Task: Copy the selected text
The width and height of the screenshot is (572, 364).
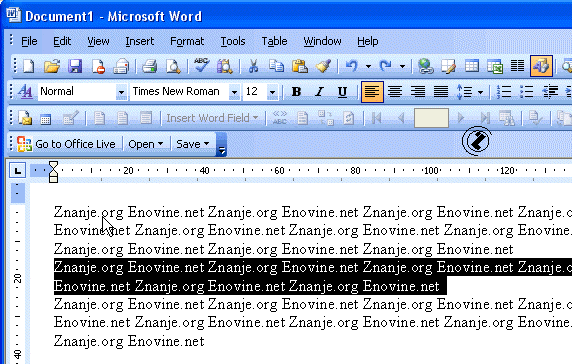Action: click(x=276, y=66)
